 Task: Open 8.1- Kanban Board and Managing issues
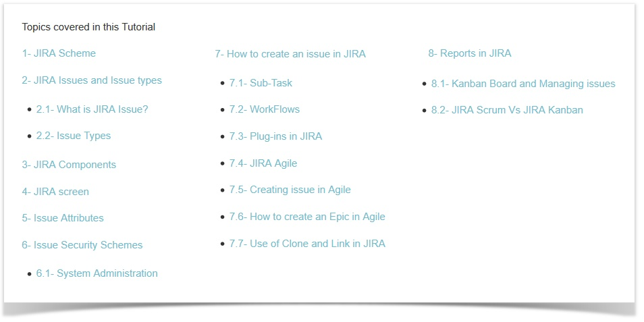coord(523,84)
